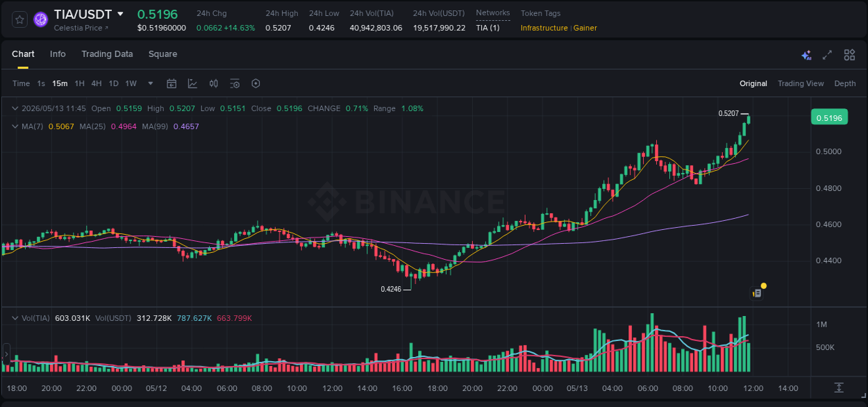Click the Celestia purple coin logo
868x407 pixels.
(41, 19)
